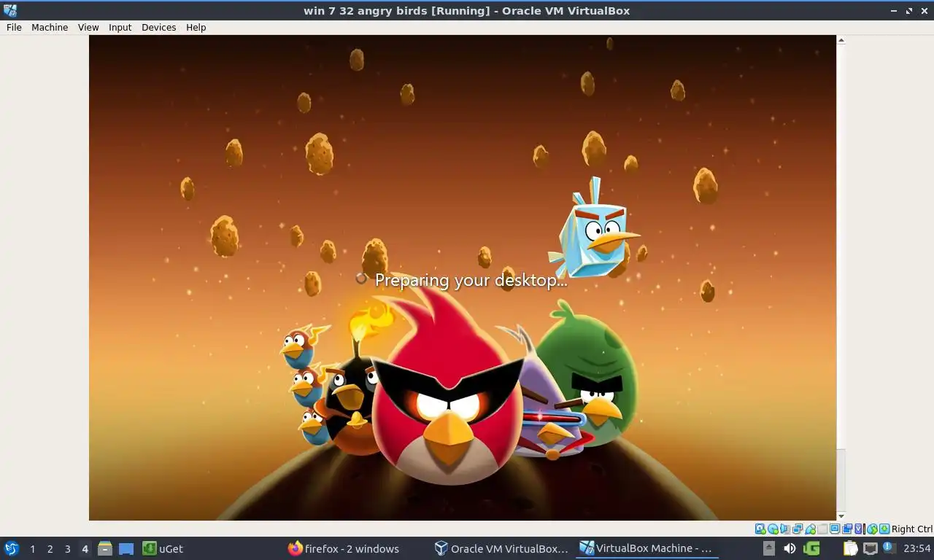
Task: Open the notification alert tray icon
Action: tap(889, 547)
